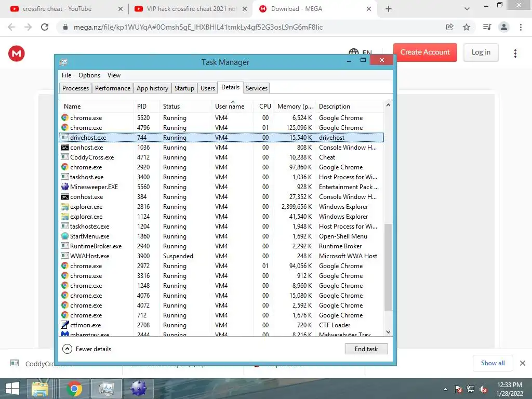Select chrome.exe icon with PID 4796

[65, 128]
